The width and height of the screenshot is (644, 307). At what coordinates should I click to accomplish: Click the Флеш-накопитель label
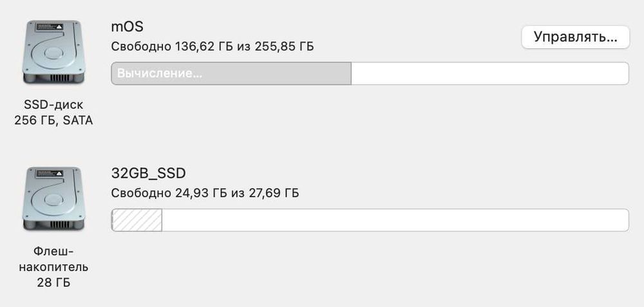pyautogui.click(x=53, y=259)
